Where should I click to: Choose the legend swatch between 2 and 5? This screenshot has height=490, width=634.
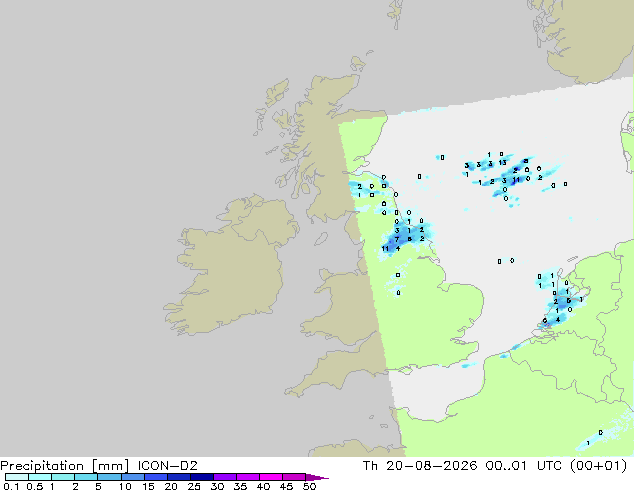coord(86,477)
